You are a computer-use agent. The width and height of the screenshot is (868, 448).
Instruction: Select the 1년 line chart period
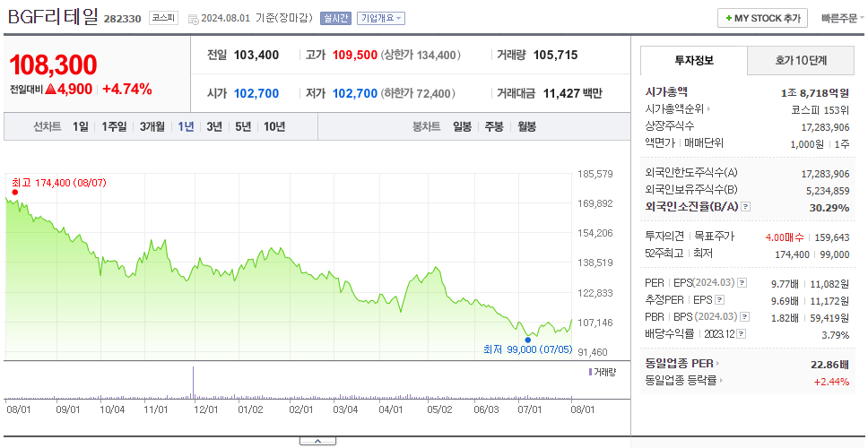(x=186, y=126)
